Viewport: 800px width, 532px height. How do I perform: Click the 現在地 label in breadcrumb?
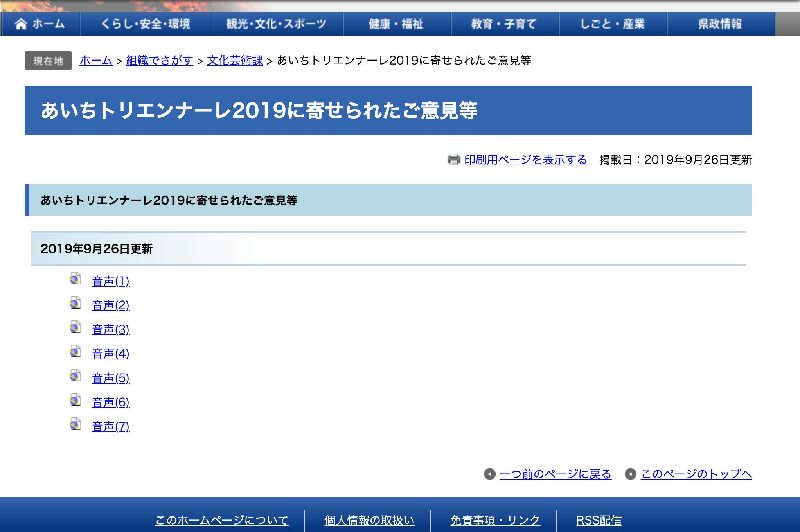point(48,61)
